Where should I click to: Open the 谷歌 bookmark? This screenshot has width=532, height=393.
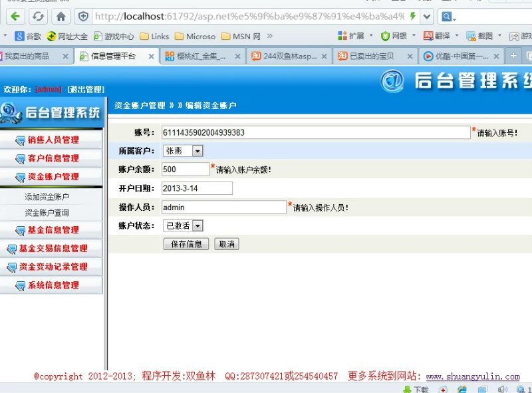(x=28, y=36)
